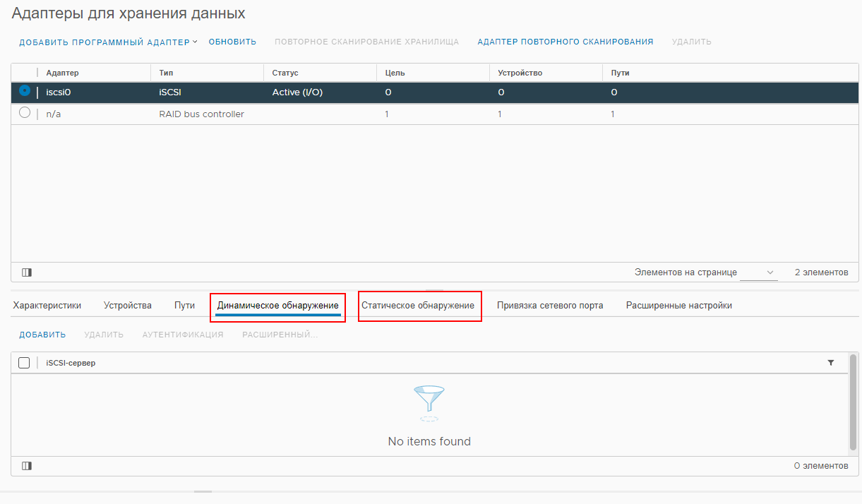Click the Аутентификация button
The height and width of the screenshot is (504, 862).
click(x=183, y=335)
